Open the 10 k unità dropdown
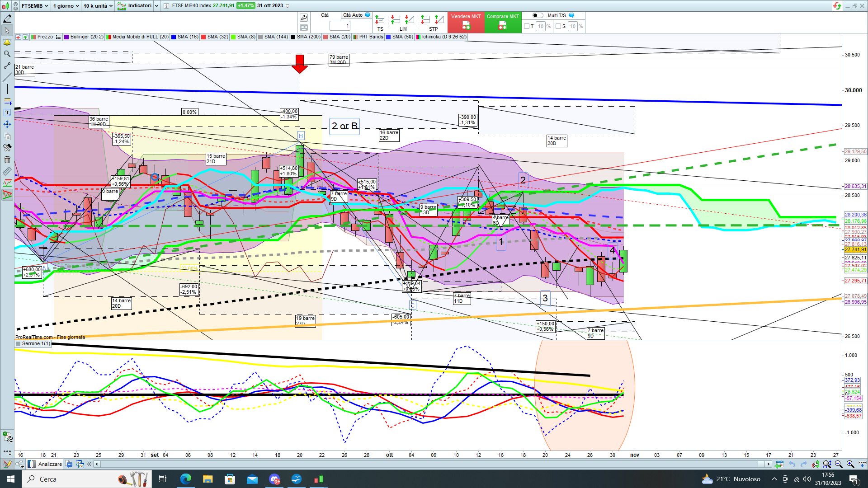868x488 pixels. 98,6
